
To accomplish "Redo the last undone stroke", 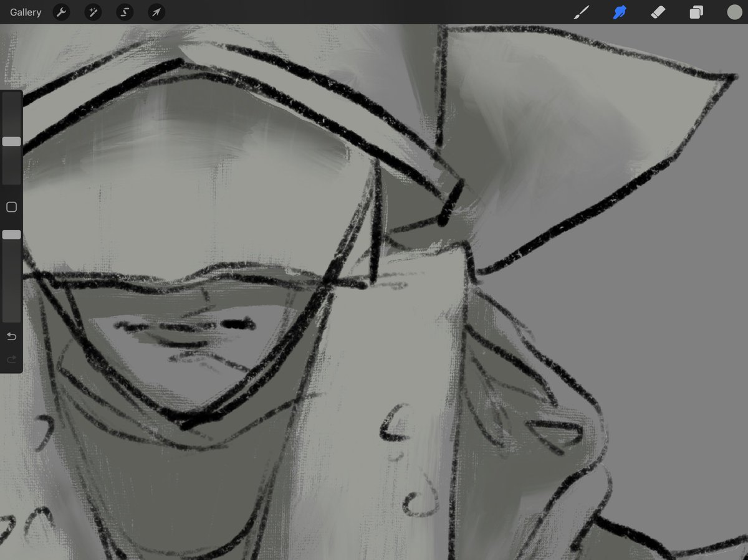I will 11,359.
